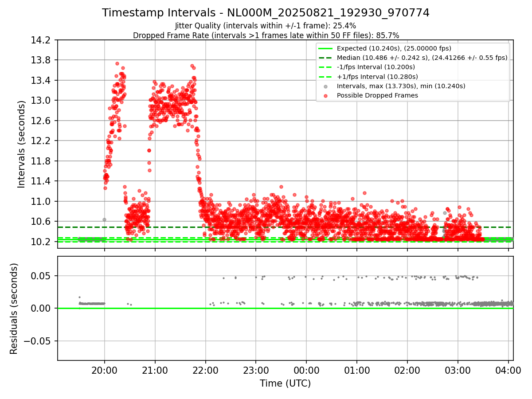Click the '22:00' x-axis tick label
The image size is (532, 399).
pos(205,370)
